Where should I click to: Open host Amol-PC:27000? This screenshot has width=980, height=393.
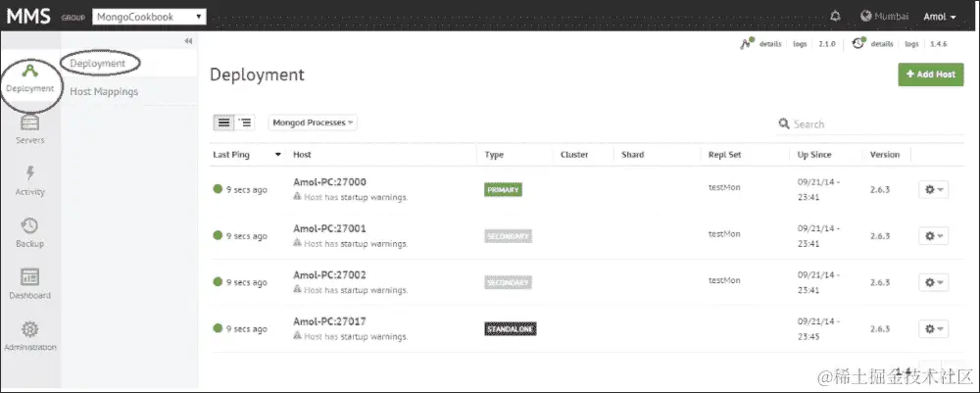tap(329, 182)
